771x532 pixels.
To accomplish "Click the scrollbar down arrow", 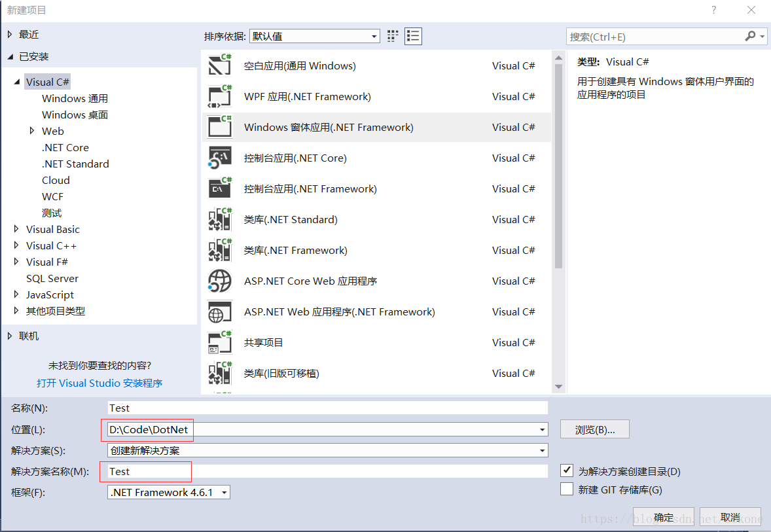I will [558, 387].
